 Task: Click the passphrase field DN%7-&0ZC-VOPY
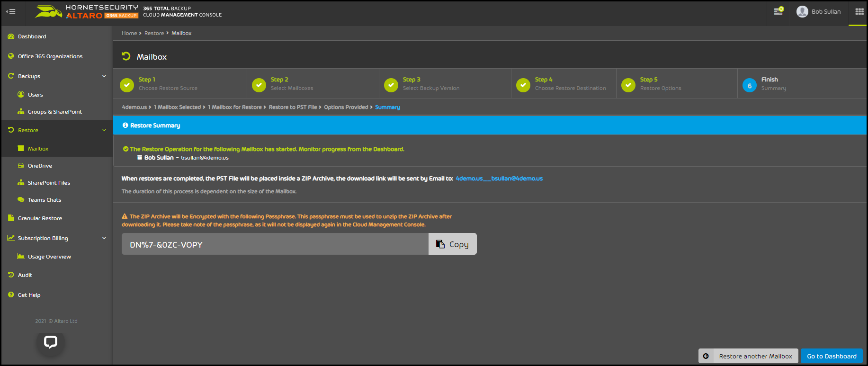tap(275, 244)
